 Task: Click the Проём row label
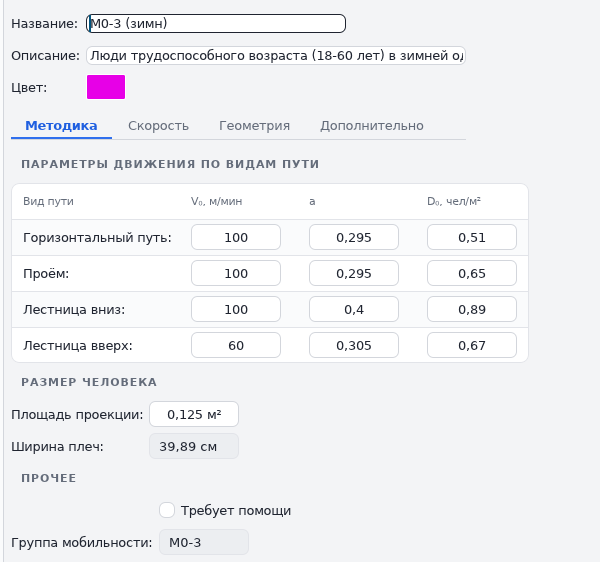click(46, 274)
